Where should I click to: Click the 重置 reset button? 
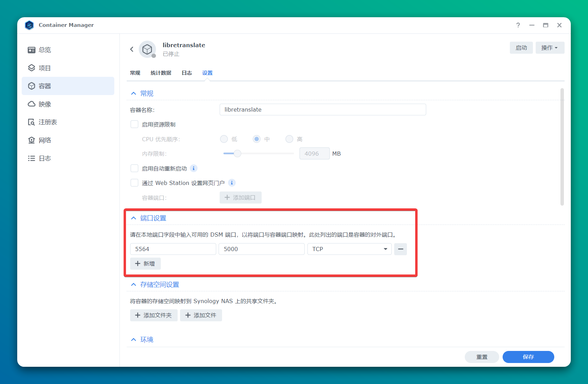pyautogui.click(x=482, y=357)
